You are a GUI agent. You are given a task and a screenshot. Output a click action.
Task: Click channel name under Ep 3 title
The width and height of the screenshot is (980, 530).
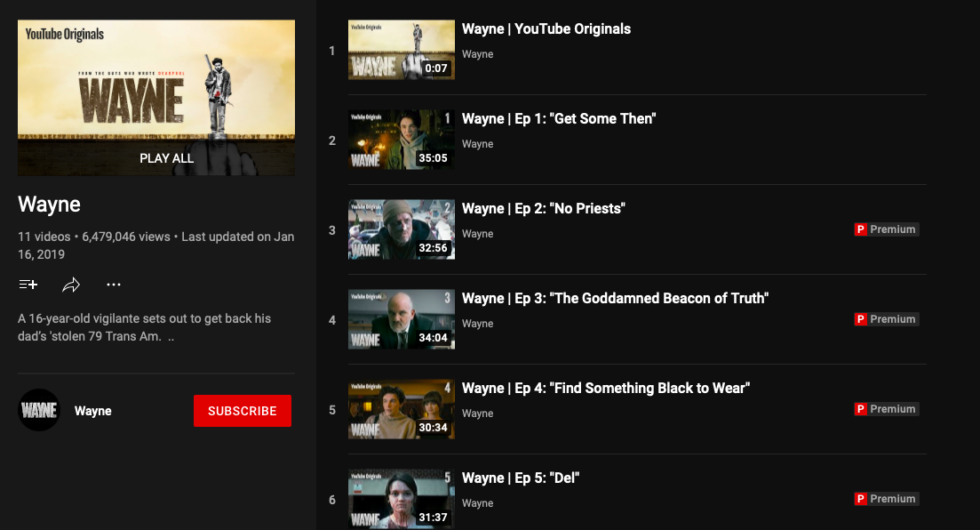coord(477,324)
